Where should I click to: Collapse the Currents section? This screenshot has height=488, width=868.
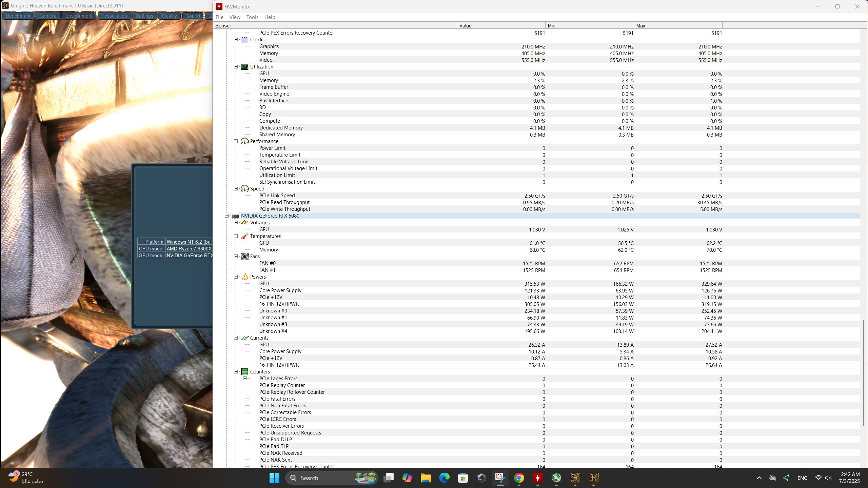pyautogui.click(x=236, y=338)
